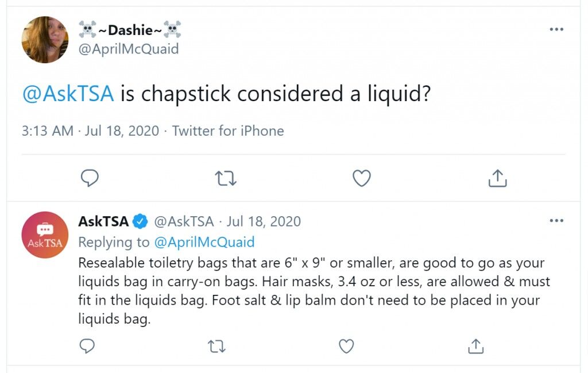Retweet the AskTSA reply
The height and width of the screenshot is (373, 588).
click(x=216, y=347)
